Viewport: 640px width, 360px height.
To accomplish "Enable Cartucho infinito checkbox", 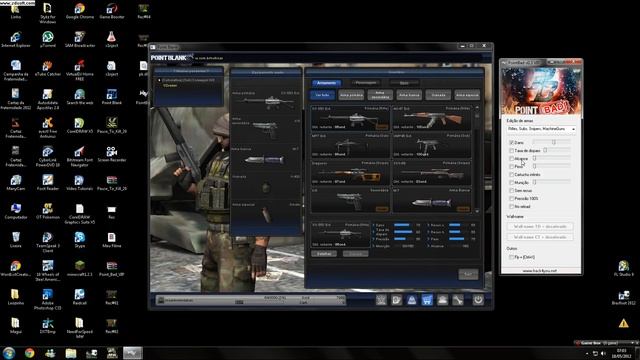I will click(x=511, y=174).
